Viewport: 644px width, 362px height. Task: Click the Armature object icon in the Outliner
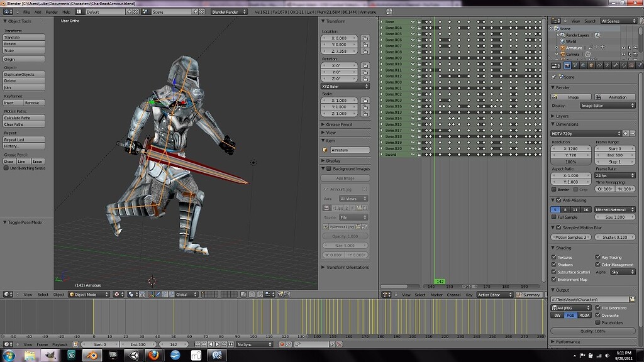[x=563, y=48]
